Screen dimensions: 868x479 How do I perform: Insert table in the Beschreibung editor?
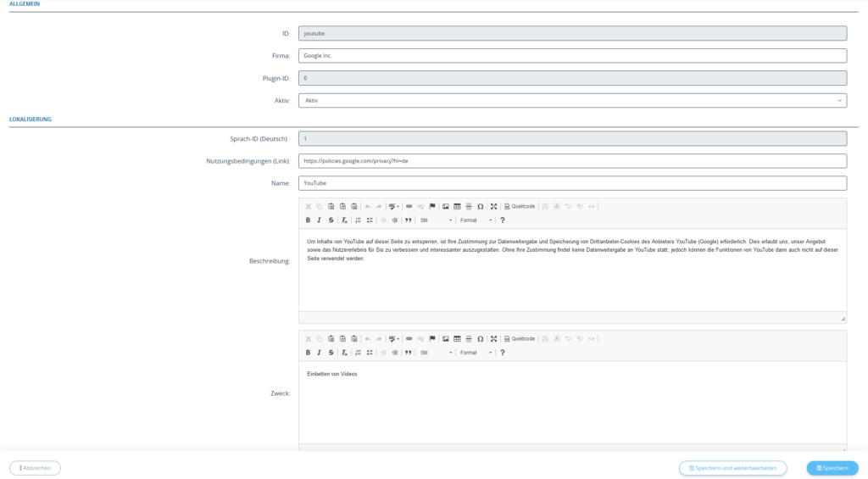(457, 207)
